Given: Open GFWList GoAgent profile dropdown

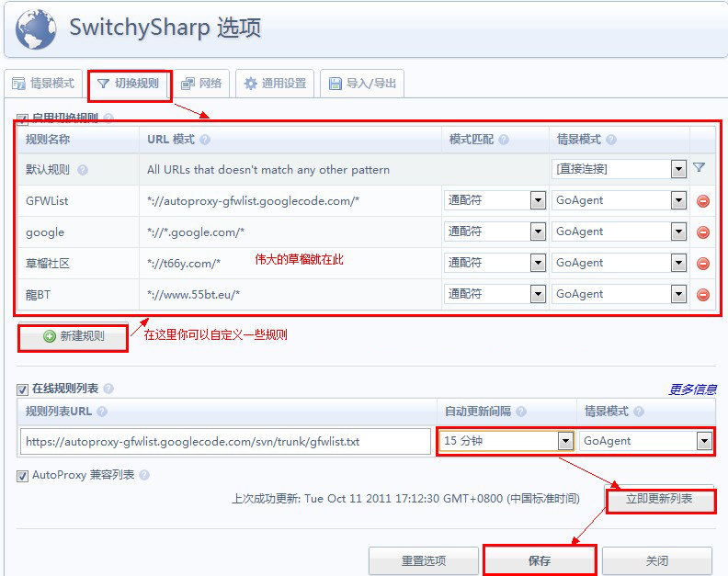Looking at the screenshot, I should 619,200.
